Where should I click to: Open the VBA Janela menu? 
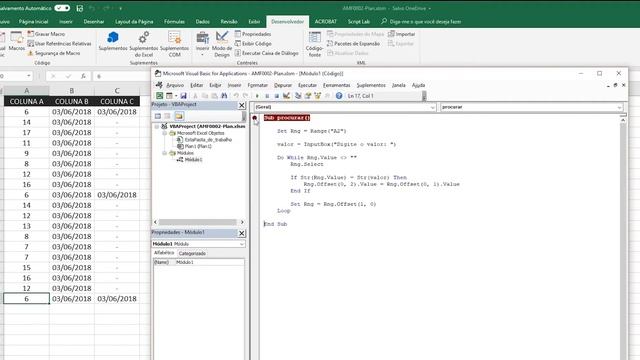(x=399, y=85)
